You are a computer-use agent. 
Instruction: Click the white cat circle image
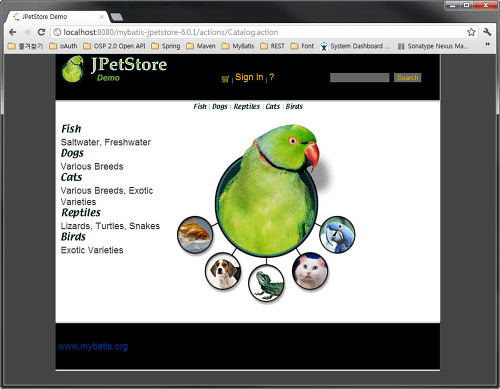tap(310, 271)
